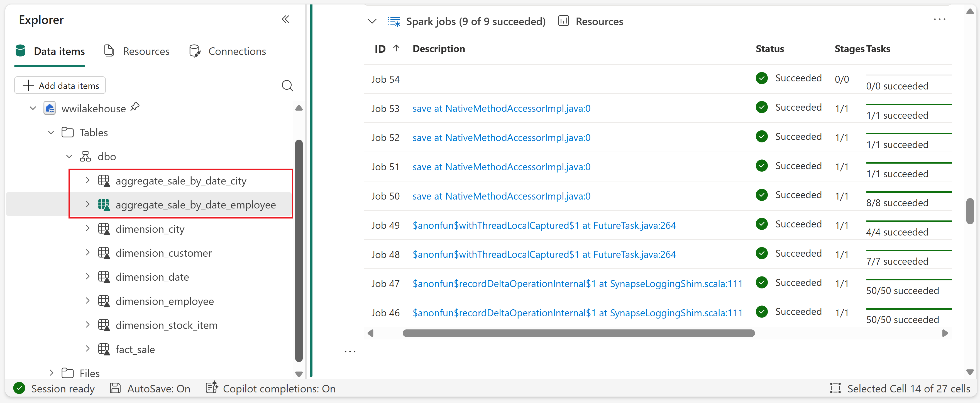Collapse the Tables folder node

click(x=51, y=132)
